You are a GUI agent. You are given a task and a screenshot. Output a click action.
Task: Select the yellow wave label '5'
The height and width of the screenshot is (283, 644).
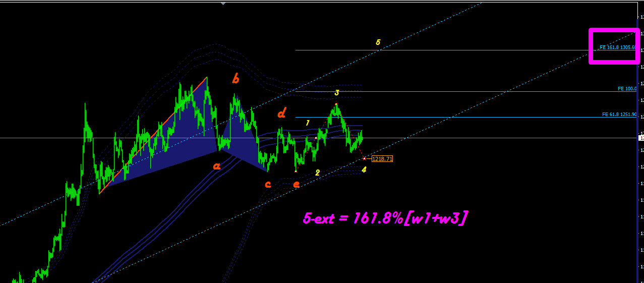tap(378, 42)
